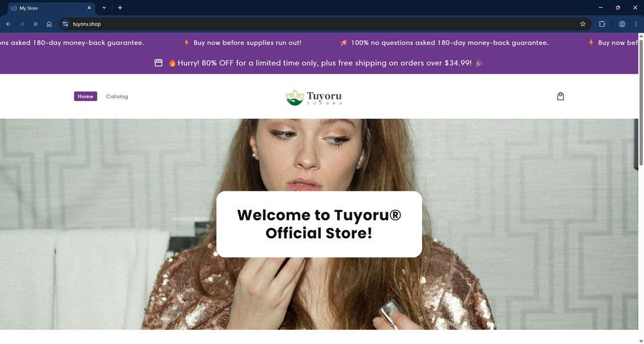Expand the tab search dropdown arrow
The image size is (644, 344).
coord(104,8)
